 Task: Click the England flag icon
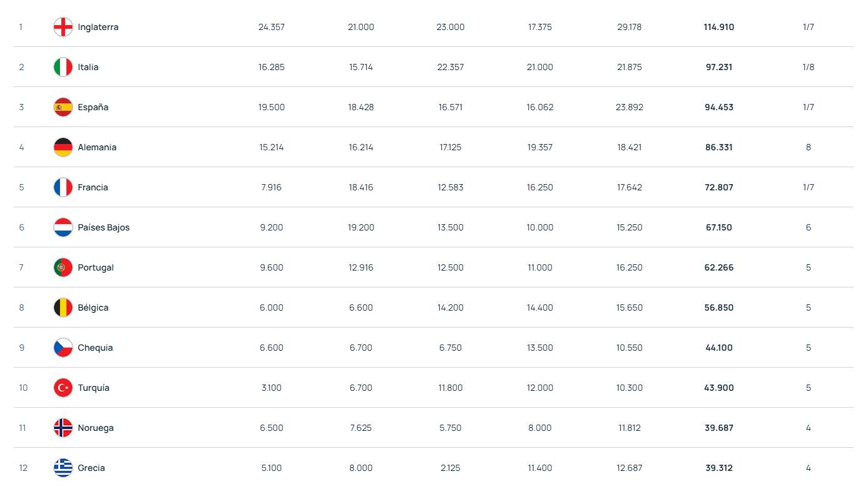63,27
